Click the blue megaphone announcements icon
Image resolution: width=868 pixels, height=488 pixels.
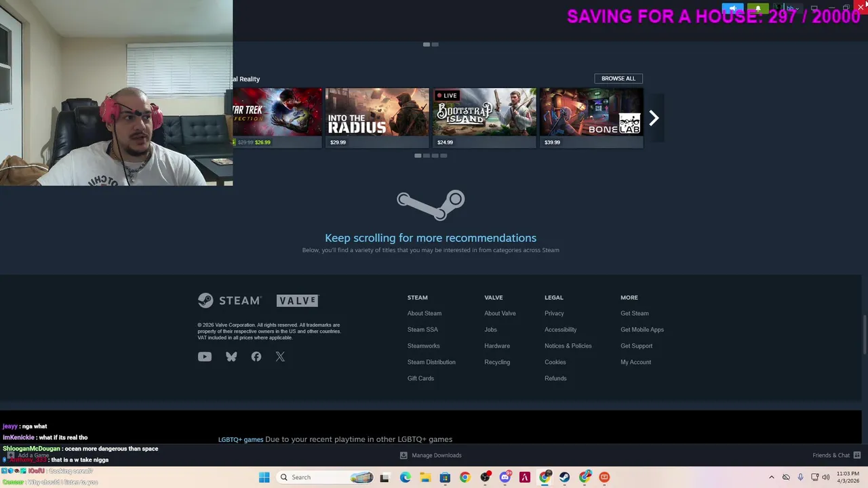(732, 9)
